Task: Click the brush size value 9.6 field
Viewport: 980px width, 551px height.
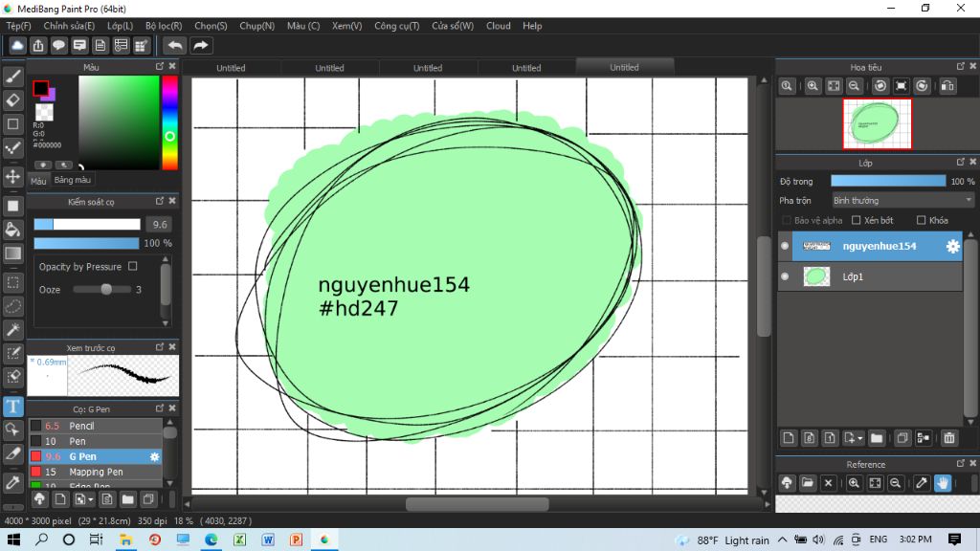Action: click(x=160, y=224)
